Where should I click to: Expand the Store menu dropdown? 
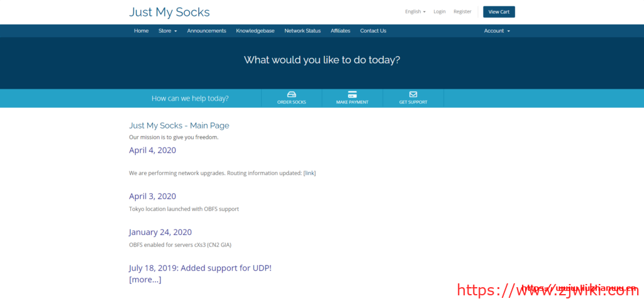(167, 31)
